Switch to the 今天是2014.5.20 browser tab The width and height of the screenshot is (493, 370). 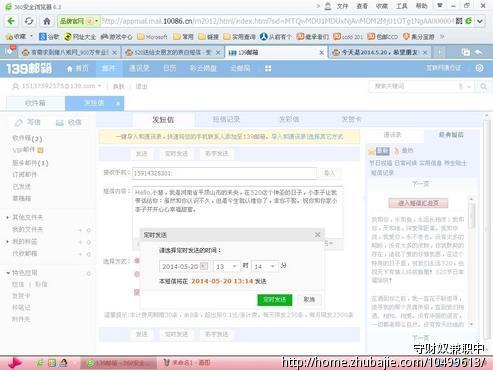click(x=380, y=52)
